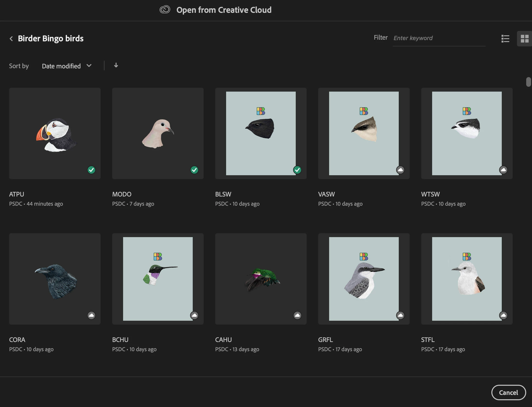Image resolution: width=532 pixels, height=407 pixels.
Task: Reverse sort order with the down arrow
Action: point(116,65)
